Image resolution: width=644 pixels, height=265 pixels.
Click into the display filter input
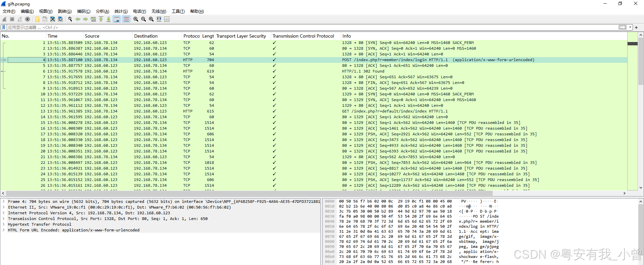(x=312, y=27)
